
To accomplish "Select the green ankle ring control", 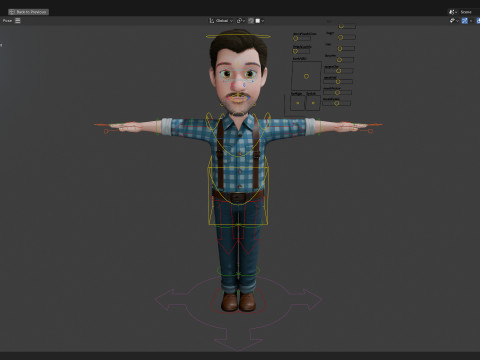I will point(238,271).
